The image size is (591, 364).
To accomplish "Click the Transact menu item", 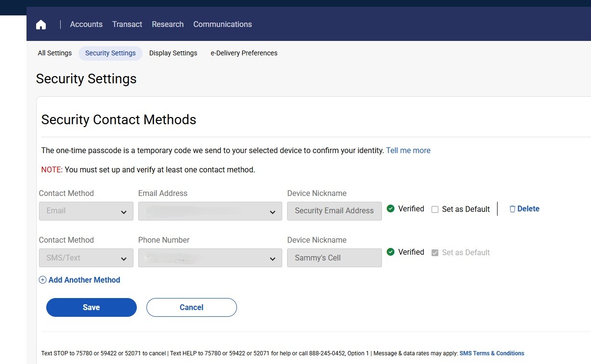I will tap(127, 24).
